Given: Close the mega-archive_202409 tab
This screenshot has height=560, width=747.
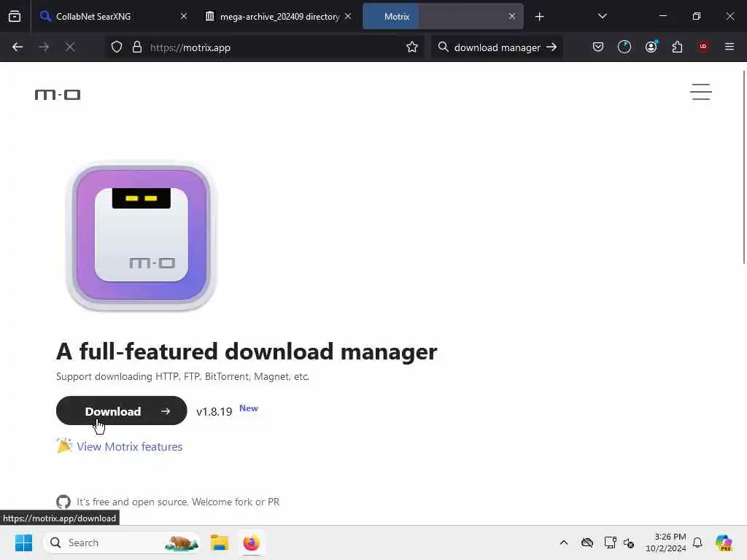Looking at the screenshot, I should [348, 16].
